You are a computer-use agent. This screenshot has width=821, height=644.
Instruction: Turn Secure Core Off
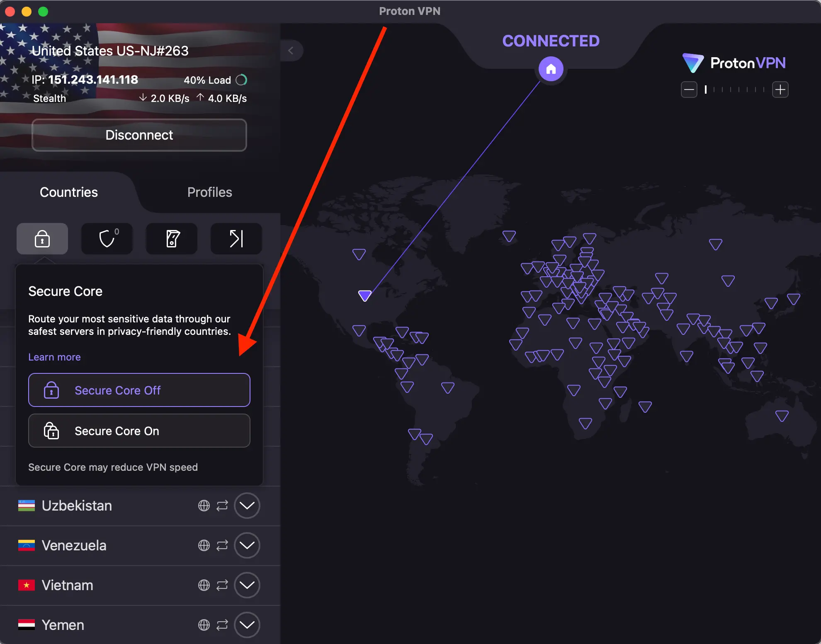coord(139,390)
